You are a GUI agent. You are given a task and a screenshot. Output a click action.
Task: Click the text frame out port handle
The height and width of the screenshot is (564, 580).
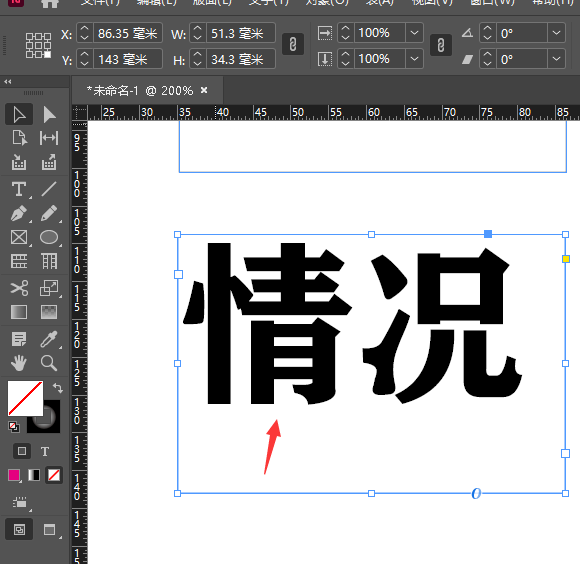565,453
